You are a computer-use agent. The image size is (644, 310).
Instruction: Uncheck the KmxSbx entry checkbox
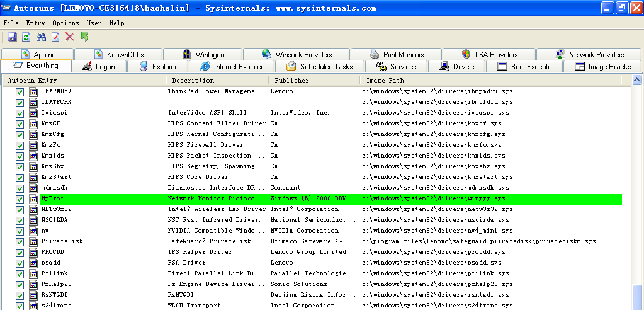[20, 167]
